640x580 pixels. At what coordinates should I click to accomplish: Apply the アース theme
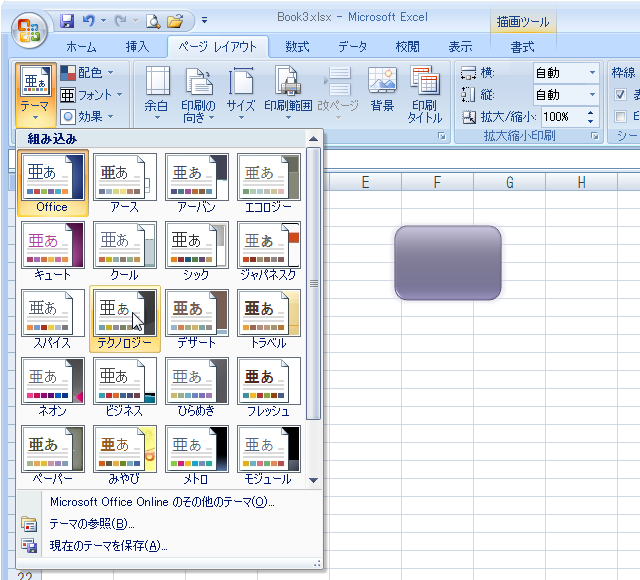coord(124,183)
